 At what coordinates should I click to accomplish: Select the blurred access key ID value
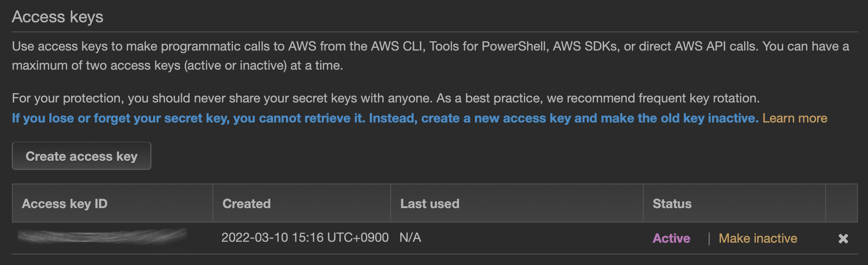pyautogui.click(x=102, y=237)
